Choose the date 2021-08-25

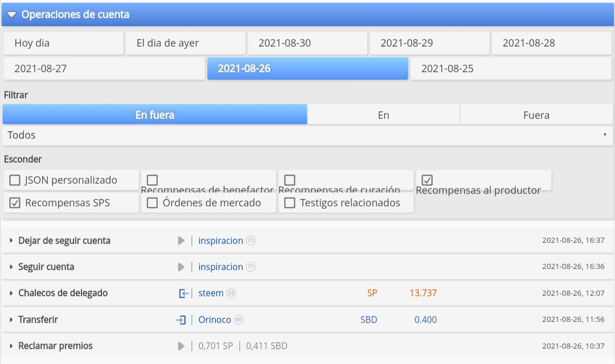click(x=511, y=69)
